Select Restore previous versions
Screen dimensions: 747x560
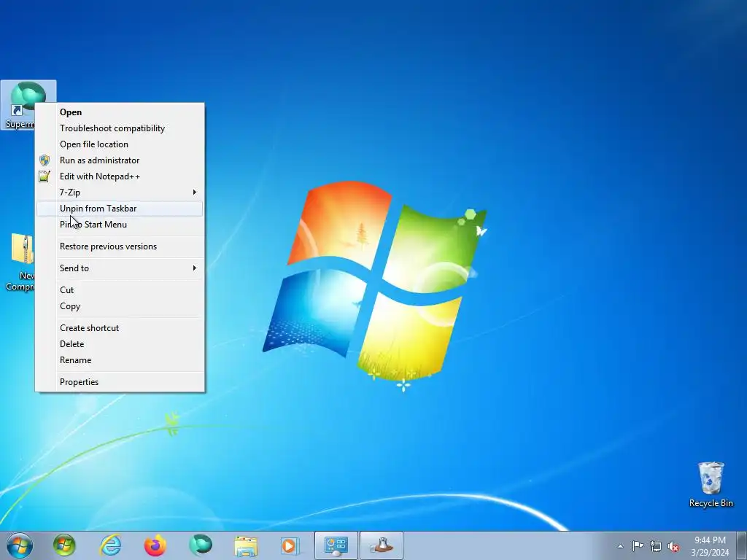(x=120, y=246)
